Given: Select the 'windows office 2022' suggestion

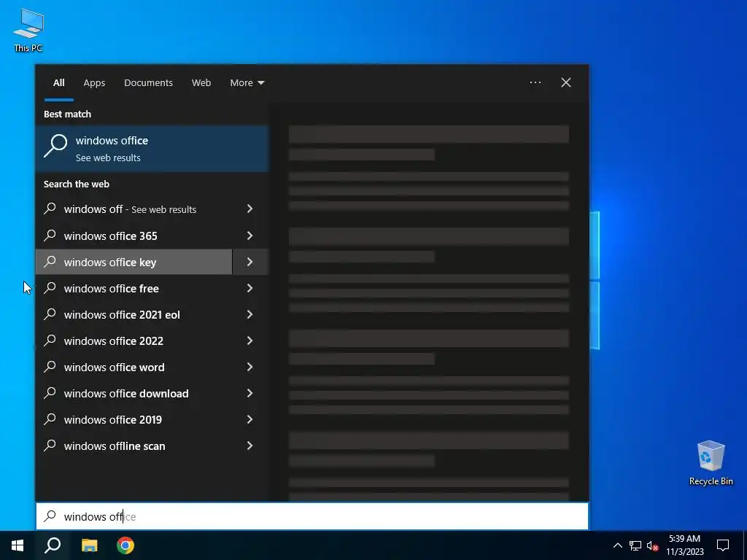Looking at the screenshot, I should pyautogui.click(x=134, y=341).
